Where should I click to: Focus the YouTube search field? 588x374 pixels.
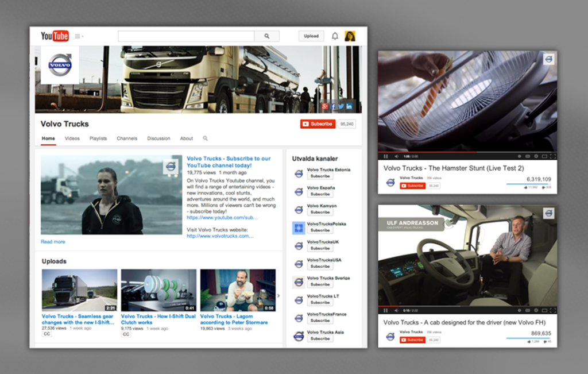pos(186,36)
